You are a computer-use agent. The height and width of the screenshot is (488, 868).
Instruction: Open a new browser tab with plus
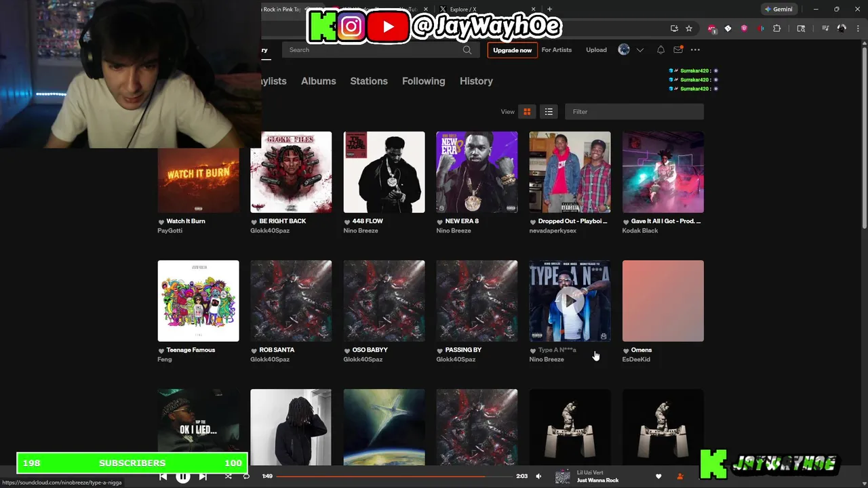[x=549, y=9]
